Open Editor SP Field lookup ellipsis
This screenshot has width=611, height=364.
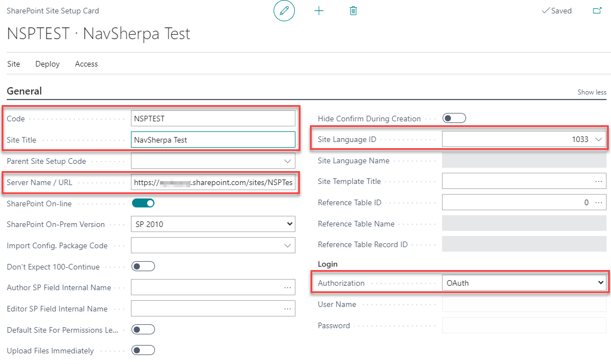288,309
